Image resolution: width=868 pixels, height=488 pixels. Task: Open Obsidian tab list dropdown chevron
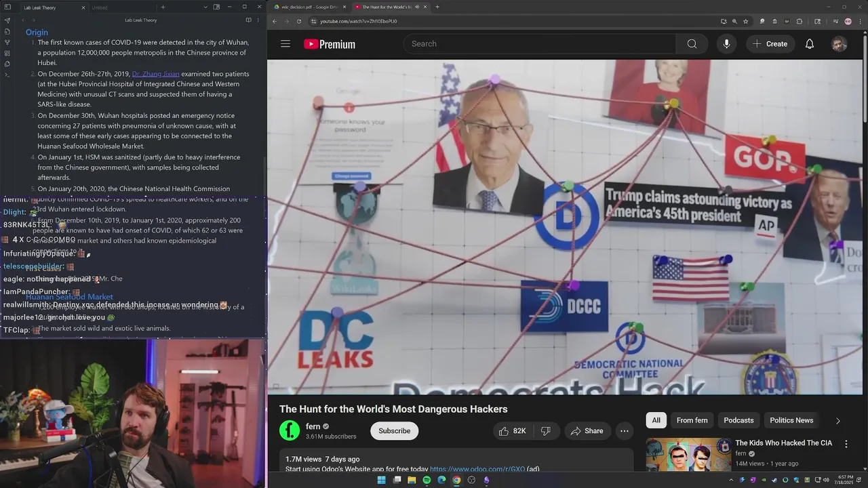[205, 7]
